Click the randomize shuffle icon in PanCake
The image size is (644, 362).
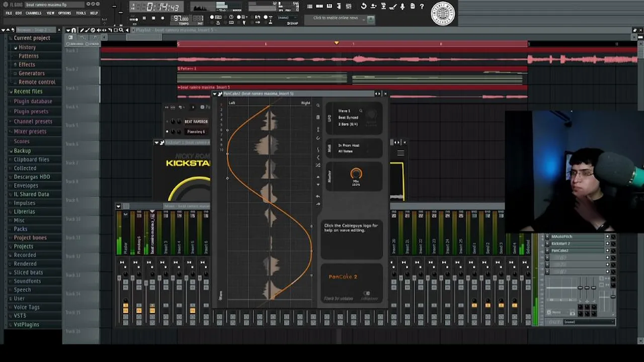pos(318,165)
